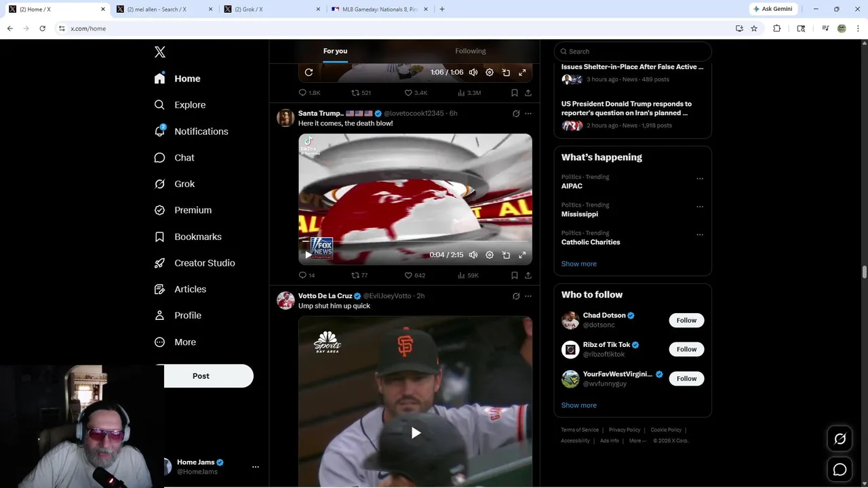Open Grok action on Santa Trump post
The width and height of the screenshot is (868, 488).
[516, 114]
